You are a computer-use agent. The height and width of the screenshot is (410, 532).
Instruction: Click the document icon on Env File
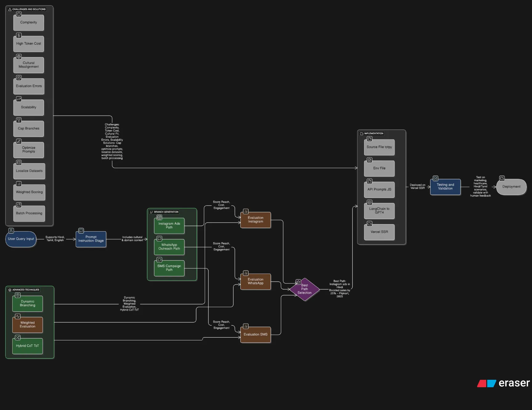(369, 160)
